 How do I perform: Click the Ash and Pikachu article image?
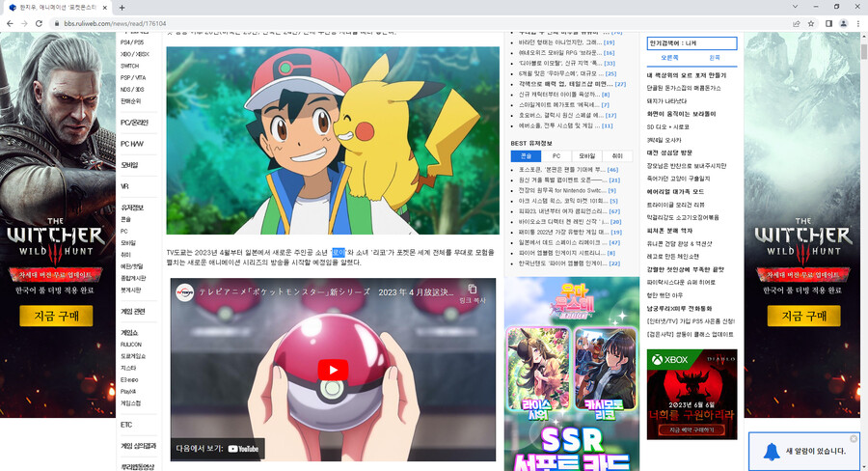coord(333,140)
